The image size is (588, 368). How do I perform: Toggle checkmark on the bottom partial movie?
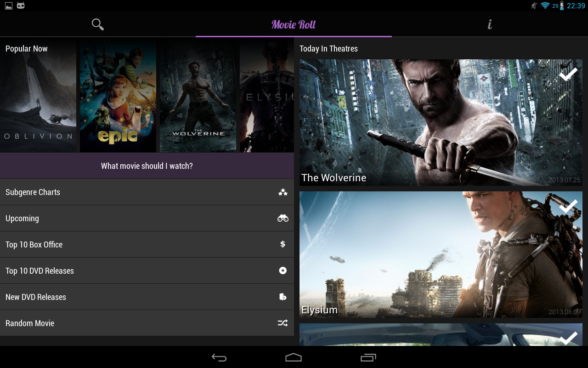point(568,338)
